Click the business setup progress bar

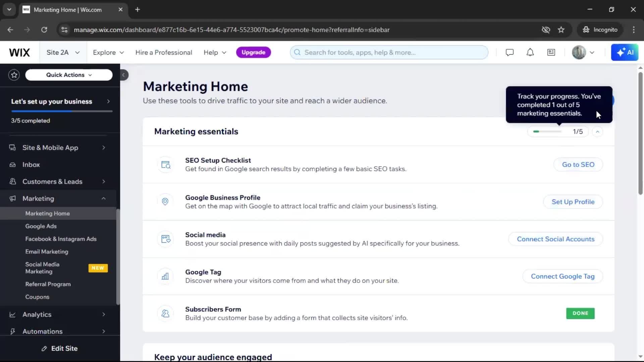[x=62, y=111]
